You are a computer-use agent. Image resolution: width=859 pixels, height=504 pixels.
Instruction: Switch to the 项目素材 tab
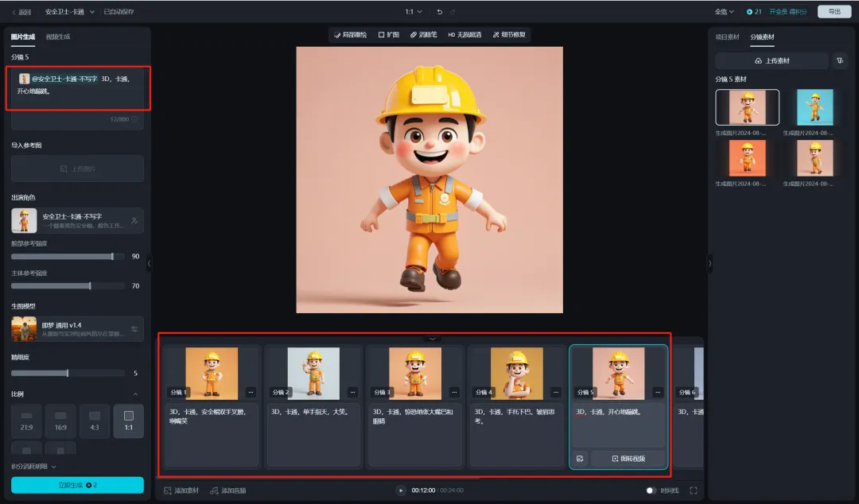[727, 37]
